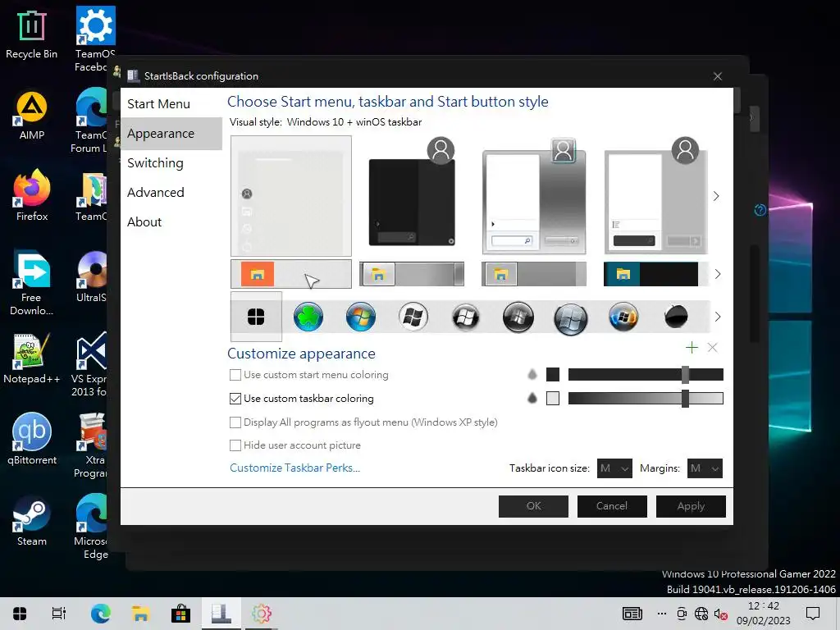
Task: Click the taskbar clock showing 12:42
Action: coord(764,614)
